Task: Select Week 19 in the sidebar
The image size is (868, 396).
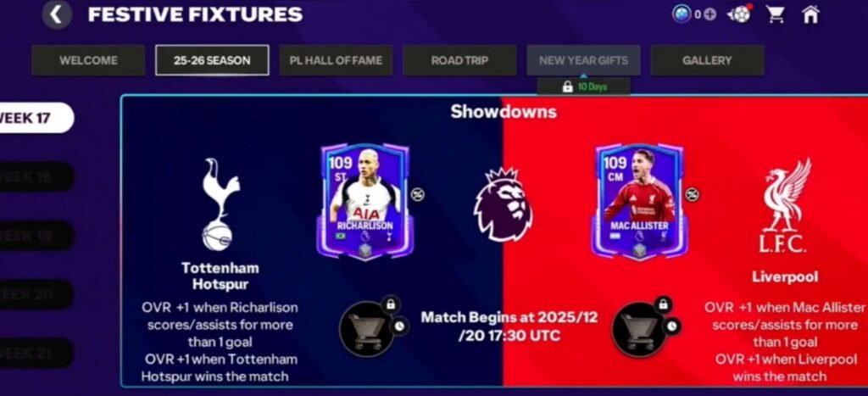Action: point(36,236)
